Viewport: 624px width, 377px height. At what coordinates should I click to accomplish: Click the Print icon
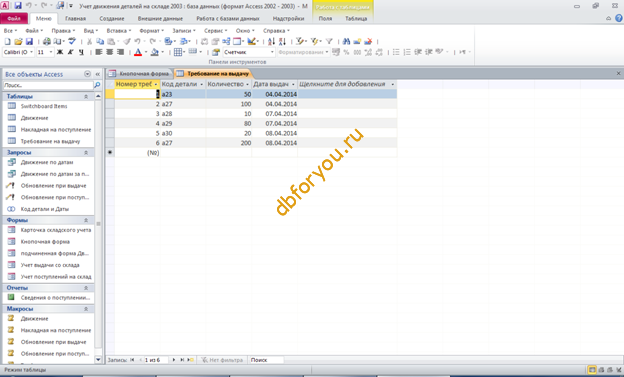coord(47,41)
